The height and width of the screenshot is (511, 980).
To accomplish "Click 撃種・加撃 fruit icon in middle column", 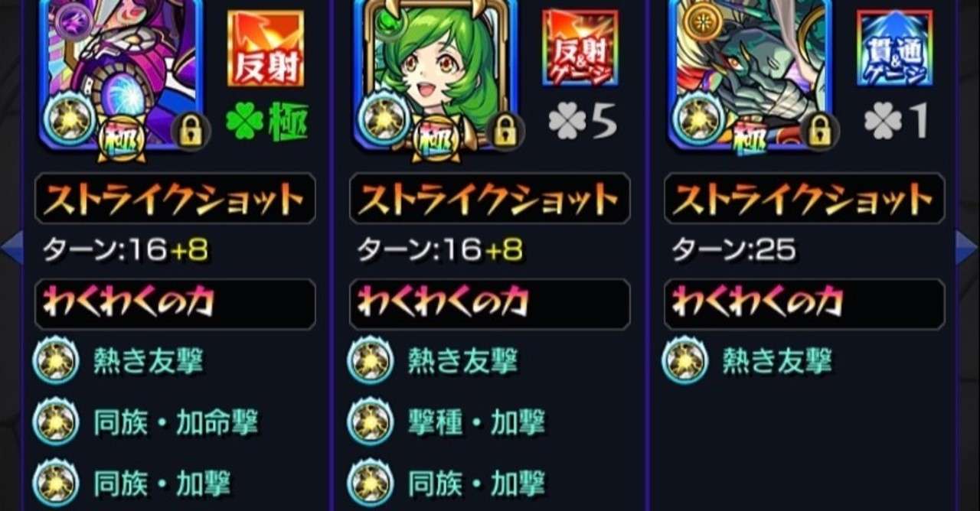I will click(371, 422).
